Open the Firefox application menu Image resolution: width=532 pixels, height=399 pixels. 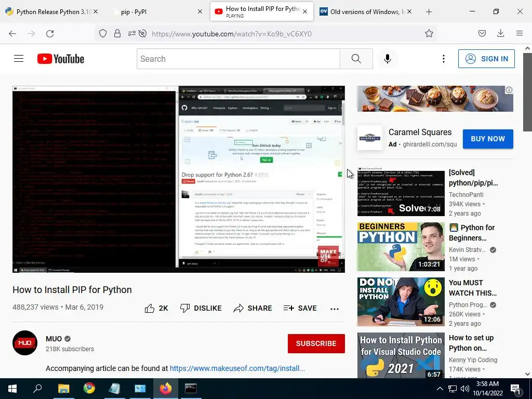pyautogui.click(x=520, y=33)
